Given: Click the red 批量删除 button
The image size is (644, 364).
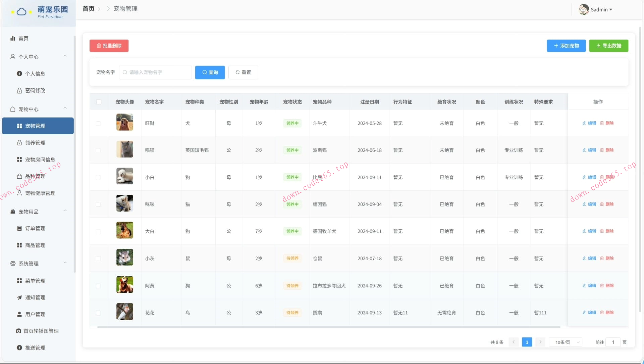Looking at the screenshot, I should pyautogui.click(x=109, y=46).
